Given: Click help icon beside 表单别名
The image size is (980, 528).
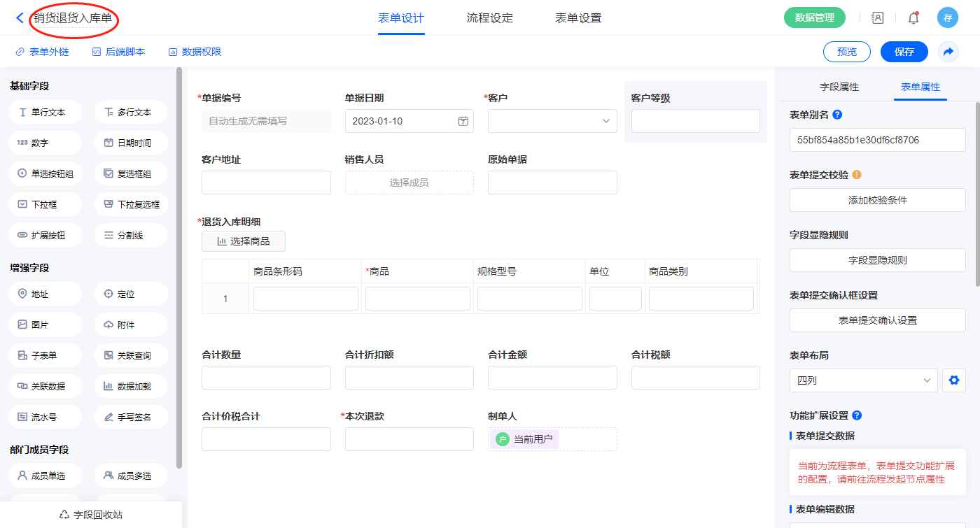Looking at the screenshot, I should [837, 115].
